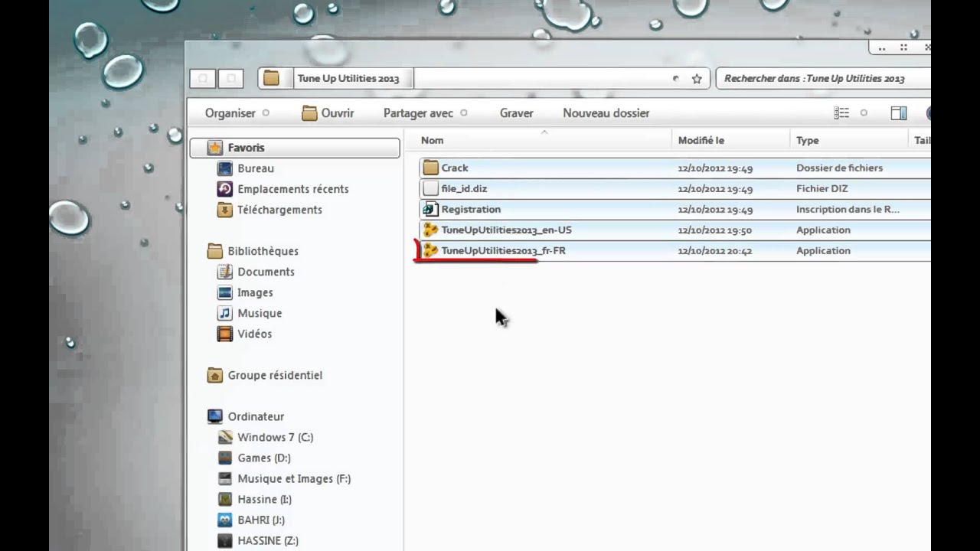Open the view options dropdown arrow
Image resolution: width=980 pixels, height=551 pixels.
click(864, 113)
